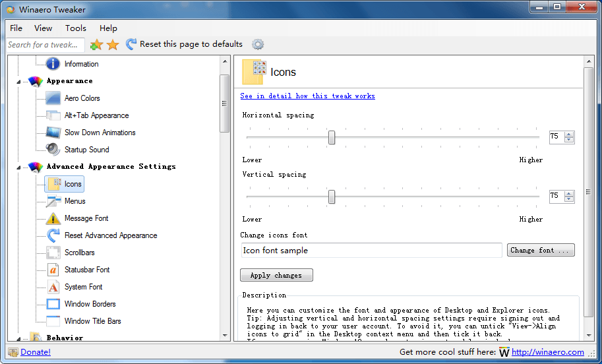This screenshot has width=602, height=364.
Task: Click the tree panel scrollbar thumb
Action: click(x=225, y=104)
